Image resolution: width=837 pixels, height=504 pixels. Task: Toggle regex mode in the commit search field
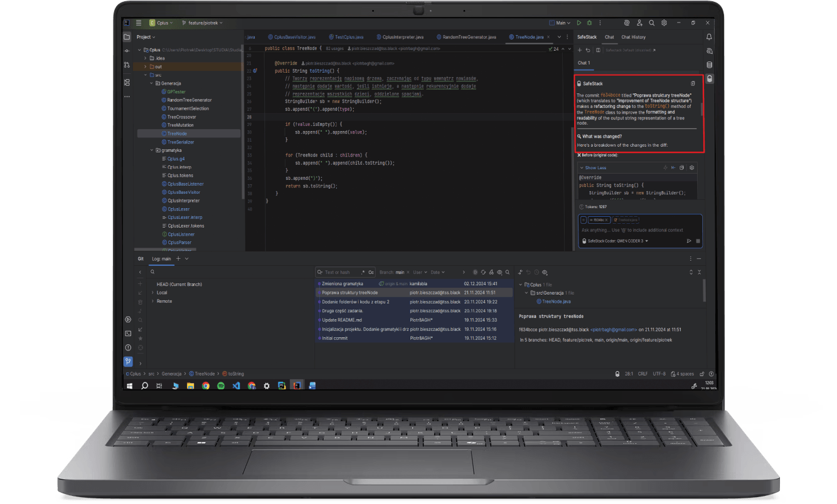365,272
